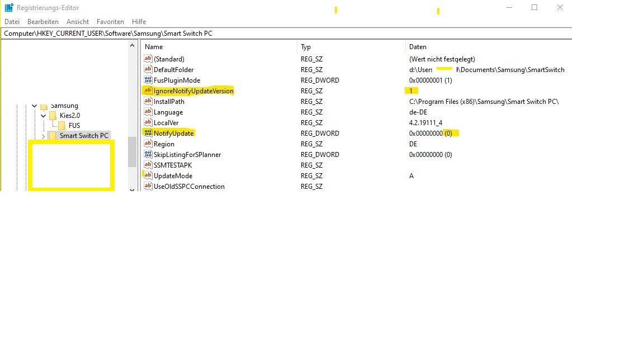The height and width of the screenshot is (362, 644).
Task: Expand the Smart Switch PC node arrow
Action: [x=43, y=135]
